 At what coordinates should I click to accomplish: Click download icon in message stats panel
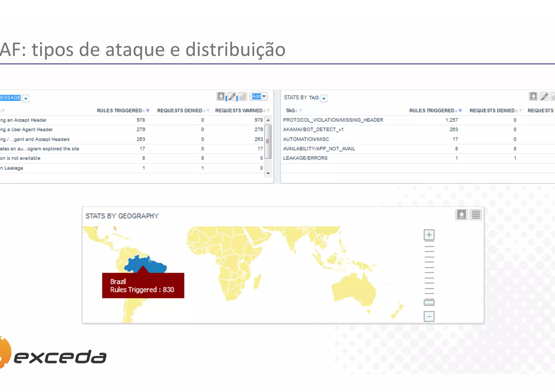[221, 96]
